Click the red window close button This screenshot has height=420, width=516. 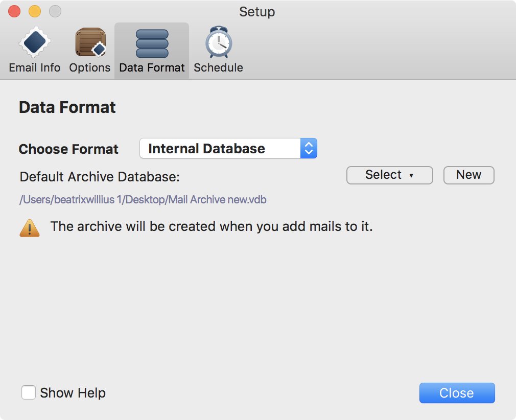14,12
